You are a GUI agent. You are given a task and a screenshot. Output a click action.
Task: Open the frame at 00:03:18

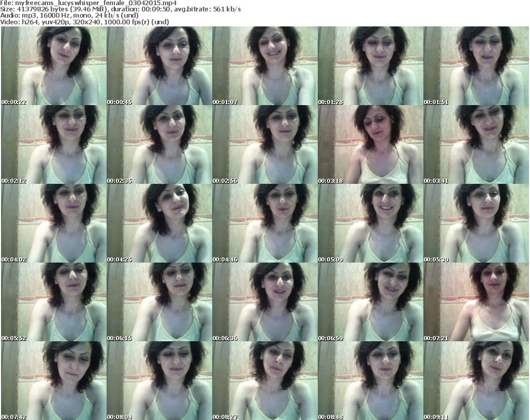pos(371,144)
